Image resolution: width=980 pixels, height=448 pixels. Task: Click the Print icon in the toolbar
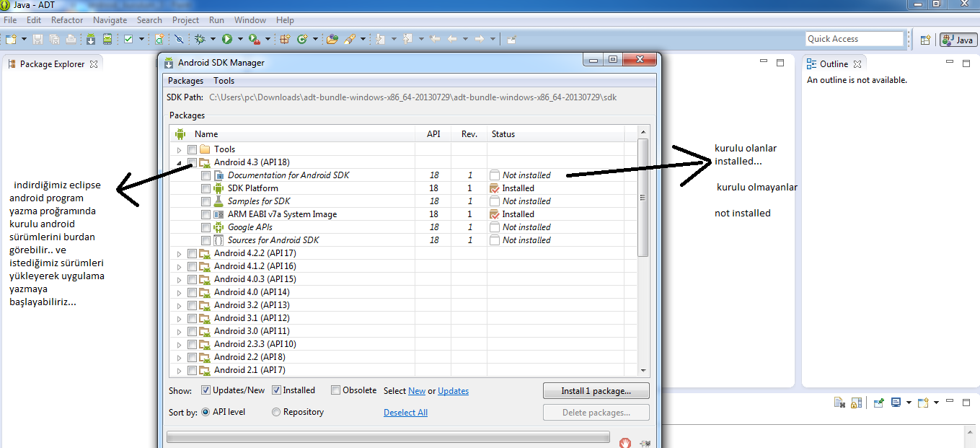pyautogui.click(x=71, y=39)
